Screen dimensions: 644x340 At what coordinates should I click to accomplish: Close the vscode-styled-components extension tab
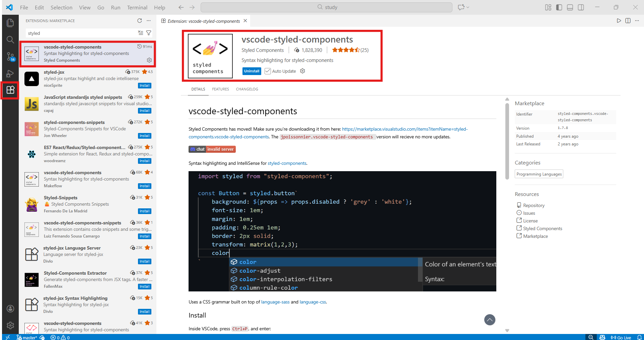245,21
